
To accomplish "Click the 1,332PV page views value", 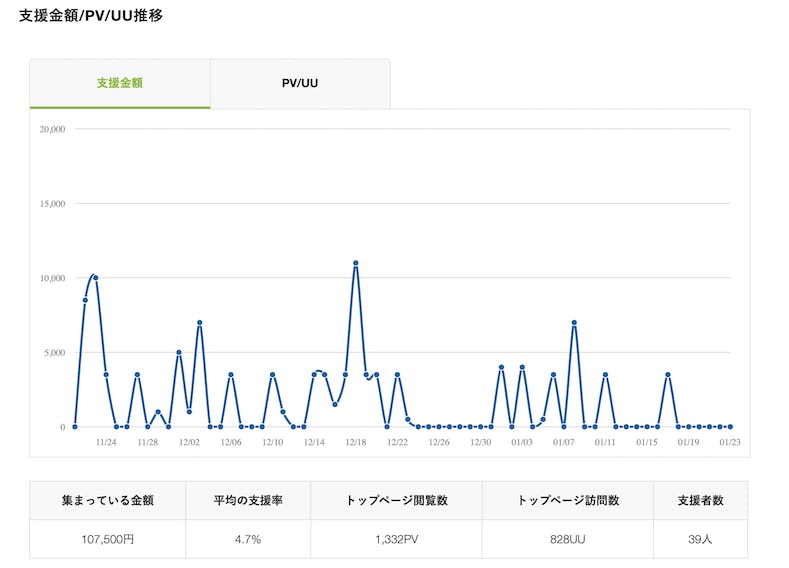I will (x=396, y=539).
